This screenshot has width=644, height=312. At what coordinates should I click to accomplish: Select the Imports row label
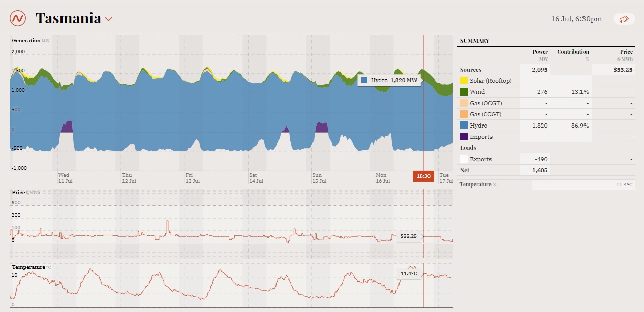point(481,137)
